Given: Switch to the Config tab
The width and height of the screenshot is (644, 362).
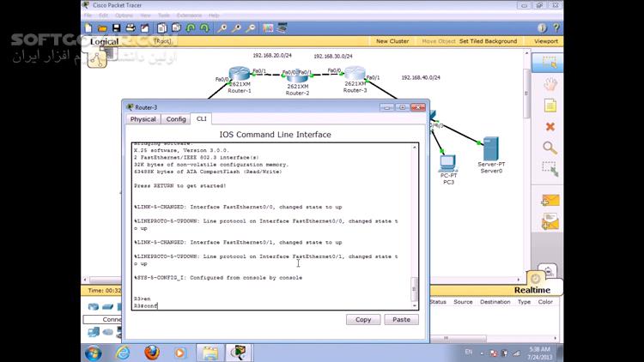Looking at the screenshot, I should (176, 119).
